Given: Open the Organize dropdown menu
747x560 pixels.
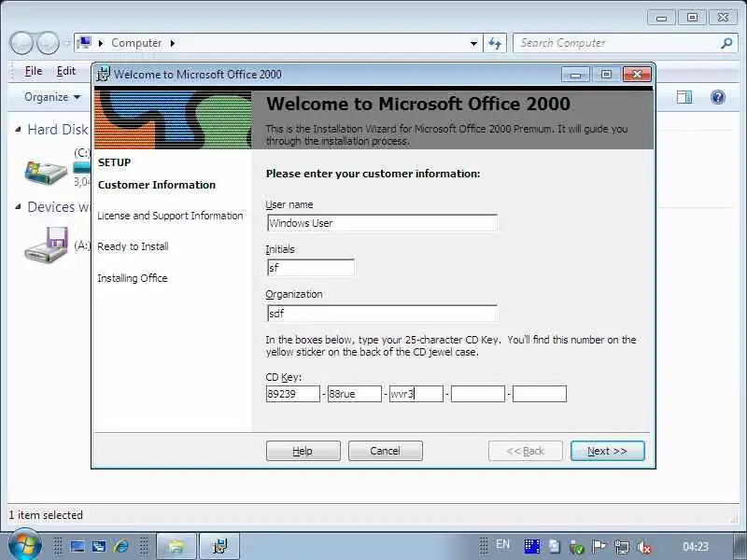Looking at the screenshot, I should click(x=52, y=97).
